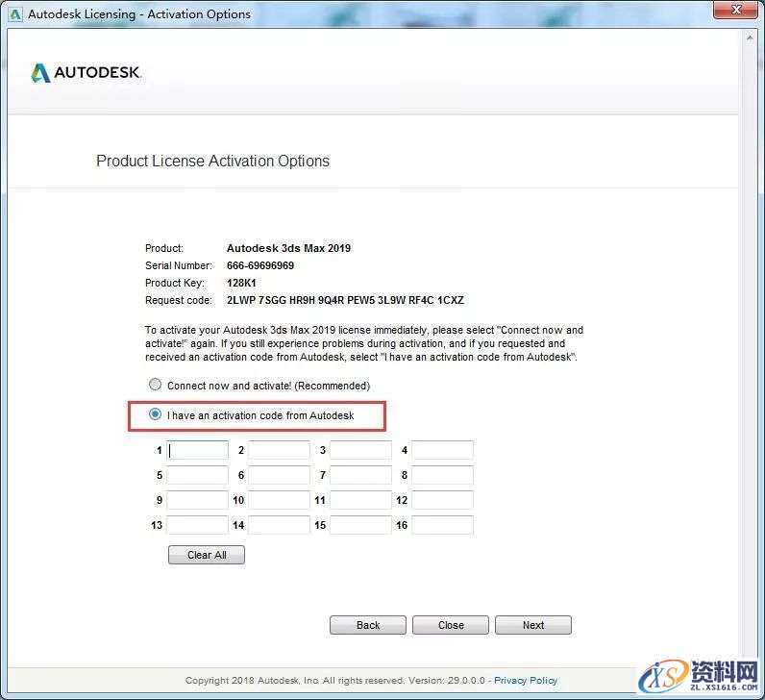Click activation code field 2
Image resolution: width=765 pixels, height=700 pixels.
click(x=280, y=450)
